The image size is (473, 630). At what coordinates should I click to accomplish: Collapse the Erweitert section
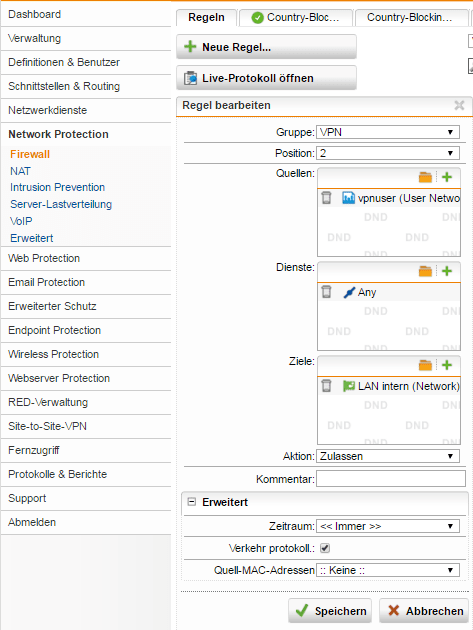(x=192, y=502)
